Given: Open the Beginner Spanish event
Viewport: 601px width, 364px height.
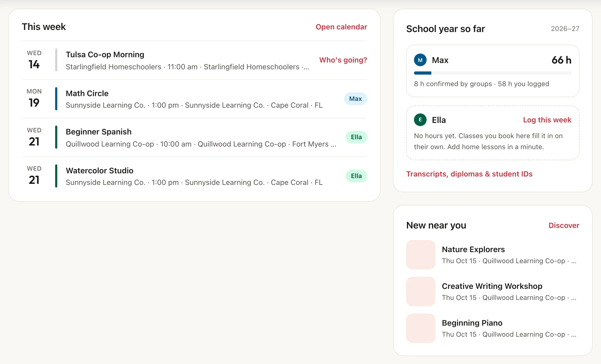Looking at the screenshot, I should click(x=194, y=137).
